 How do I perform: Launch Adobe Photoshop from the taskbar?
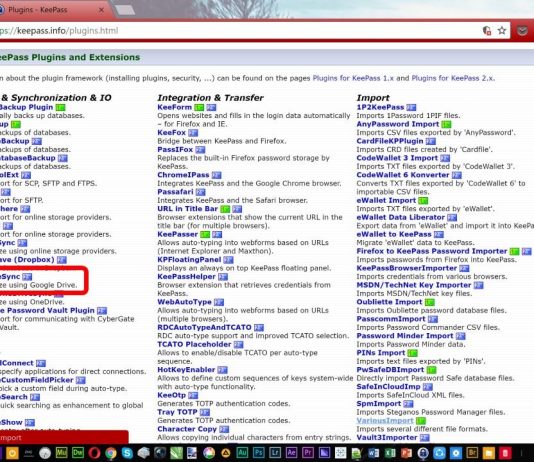(259, 452)
